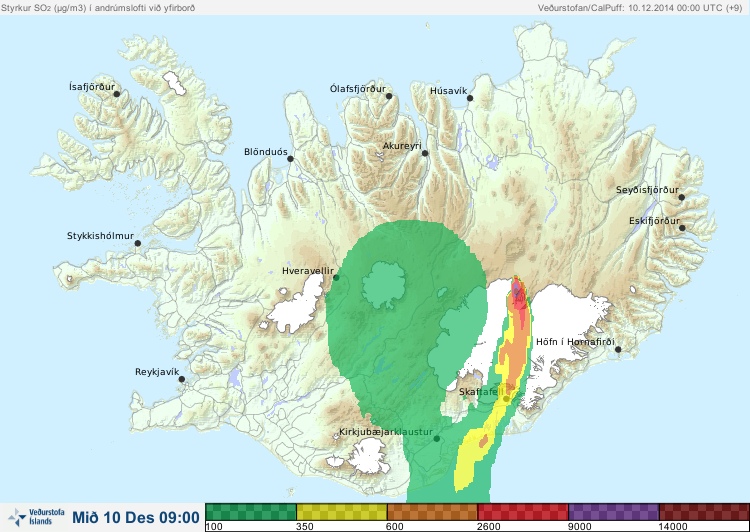The width and height of the screenshot is (750, 532).
Task: Click the Ólafsfjörður town label
Action: point(357,89)
